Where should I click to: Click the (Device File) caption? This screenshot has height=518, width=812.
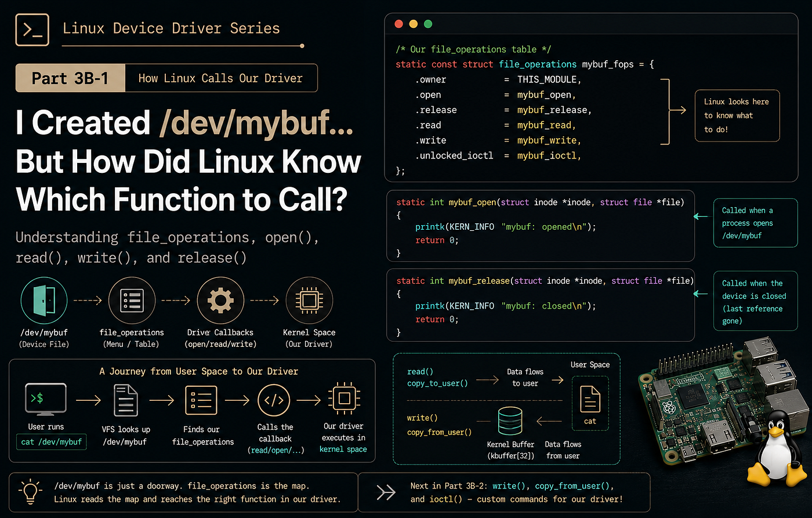[44, 344]
